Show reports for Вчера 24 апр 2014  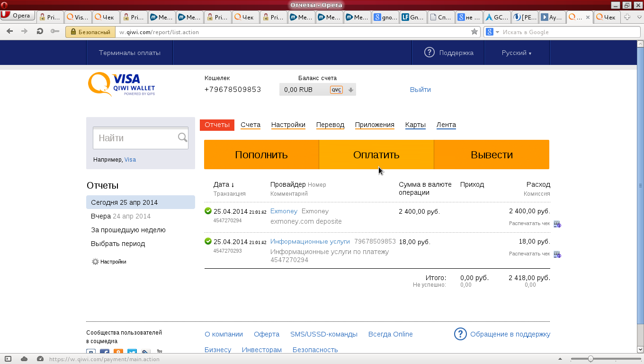click(121, 216)
